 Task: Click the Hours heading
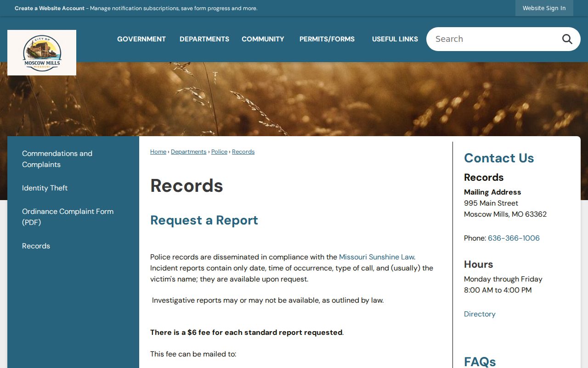click(x=478, y=264)
